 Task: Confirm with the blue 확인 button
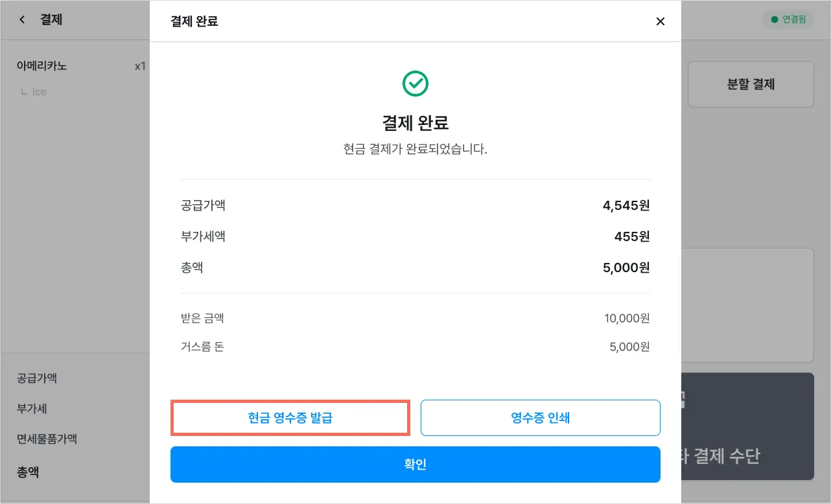click(x=415, y=464)
